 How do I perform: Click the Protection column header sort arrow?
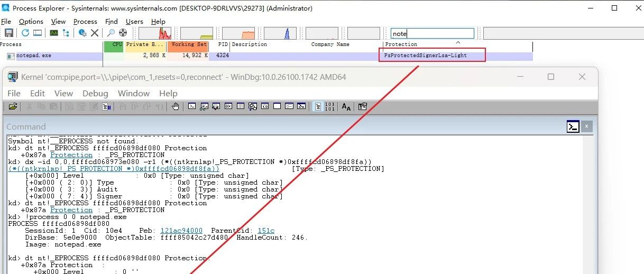click(458, 42)
